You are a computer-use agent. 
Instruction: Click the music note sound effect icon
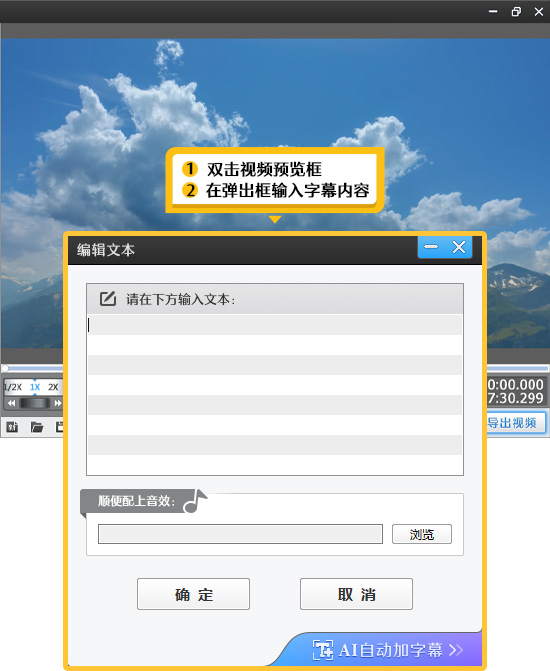coord(195,501)
